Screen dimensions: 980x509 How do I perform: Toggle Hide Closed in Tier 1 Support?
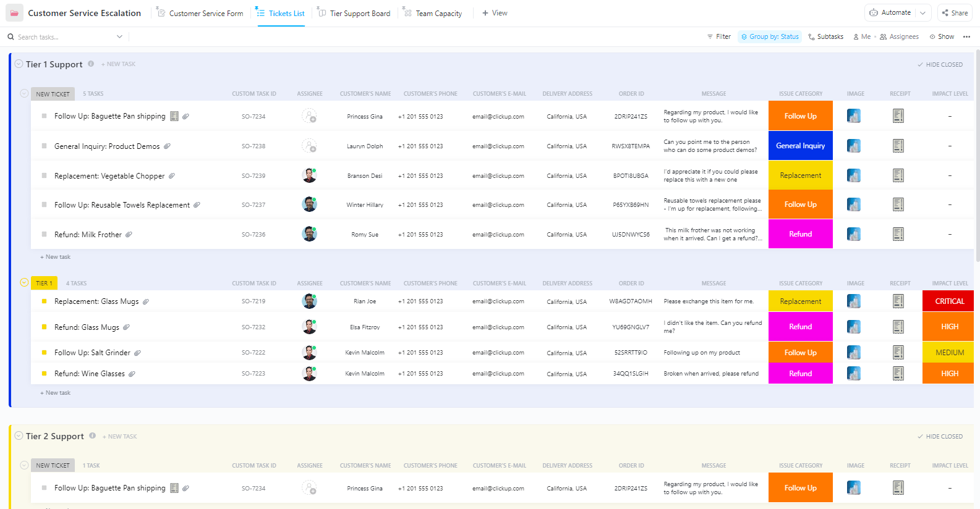tap(940, 65)
